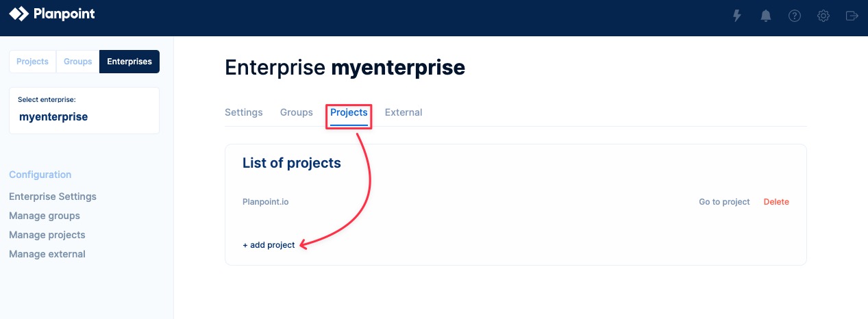868x319 pixels.
Task: Click + add project
Action: [269, 245]
